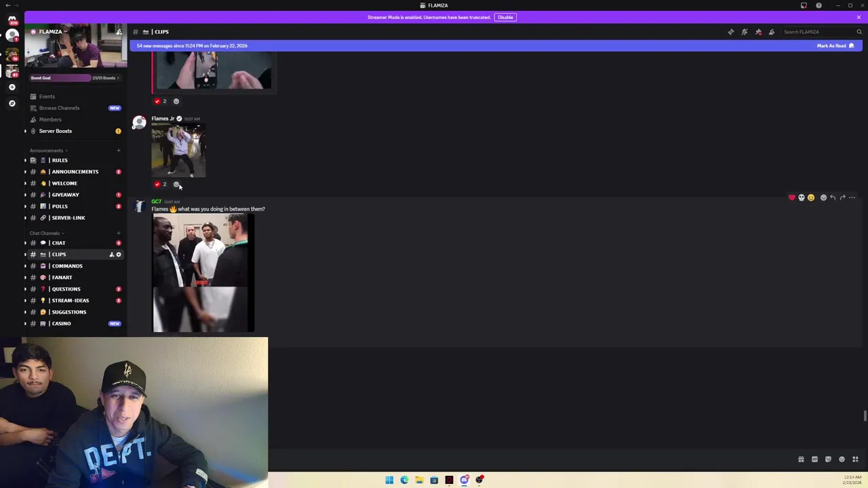React with the smiling face emoji
Image resolution: width=868 pixels, height=488 pixels.
(810, 197)
